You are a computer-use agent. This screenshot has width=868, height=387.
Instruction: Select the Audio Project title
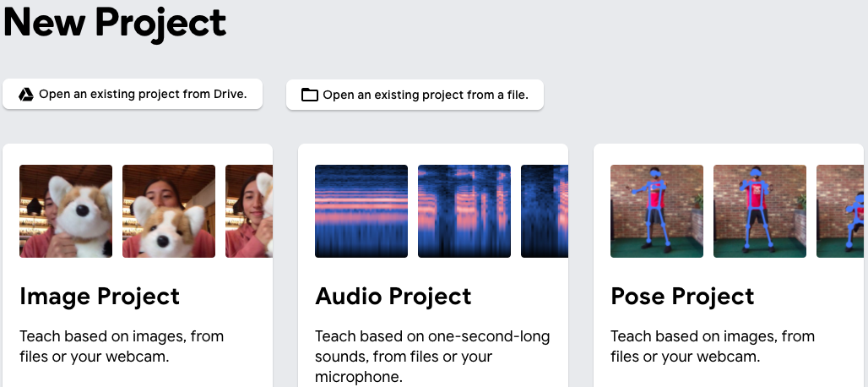click(x=393, y=297)
